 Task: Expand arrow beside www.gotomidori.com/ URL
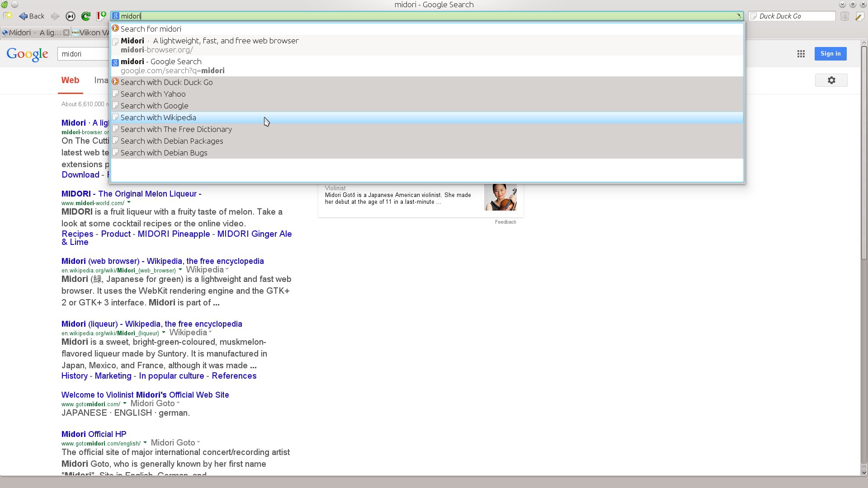coord(125,404)
